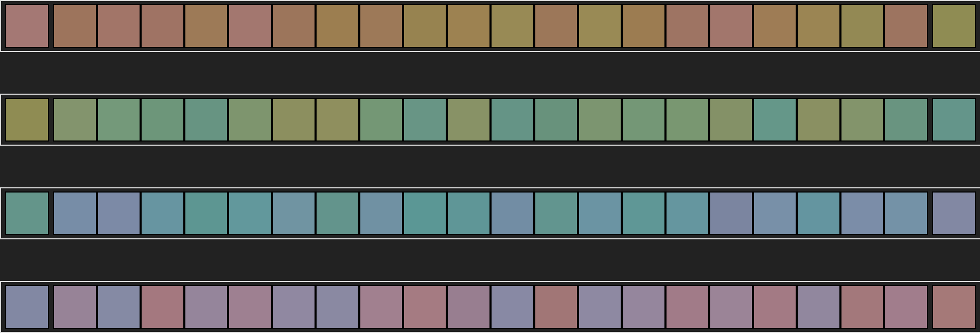The width and height of the screenshot is (980, 333).
Task: Select the steel-blue swatch beside the third row's teal anchor
Action: click(75, 213)
